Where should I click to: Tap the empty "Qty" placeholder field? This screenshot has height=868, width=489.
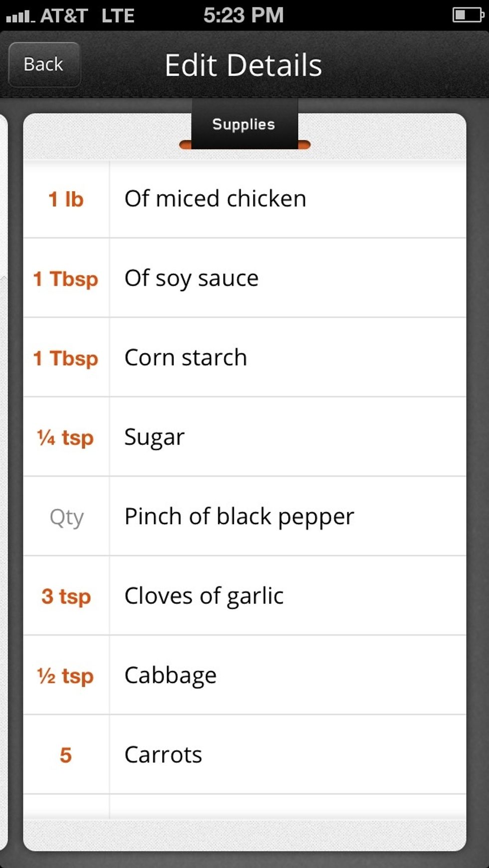[66, 517]
